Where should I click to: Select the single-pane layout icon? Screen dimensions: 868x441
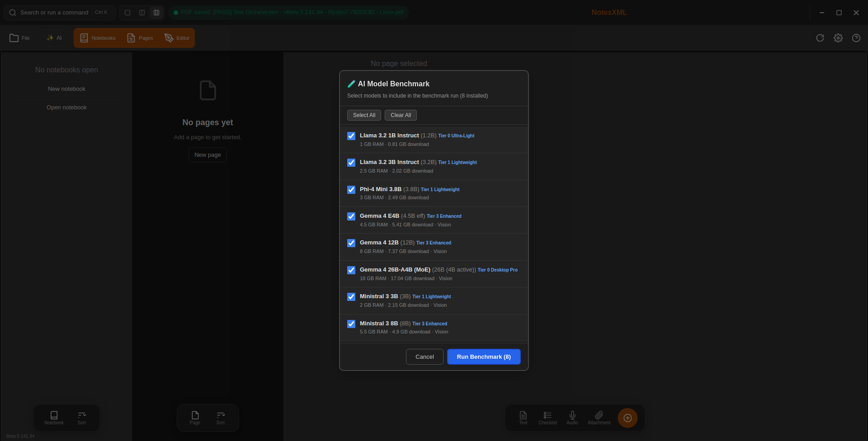click(127, 13)
